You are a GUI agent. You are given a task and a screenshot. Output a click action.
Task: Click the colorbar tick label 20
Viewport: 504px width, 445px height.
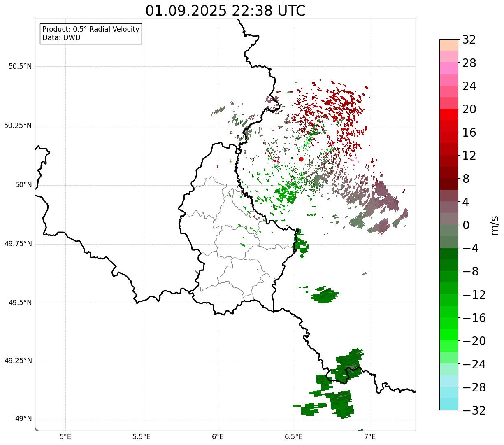(x=469, y=110)
